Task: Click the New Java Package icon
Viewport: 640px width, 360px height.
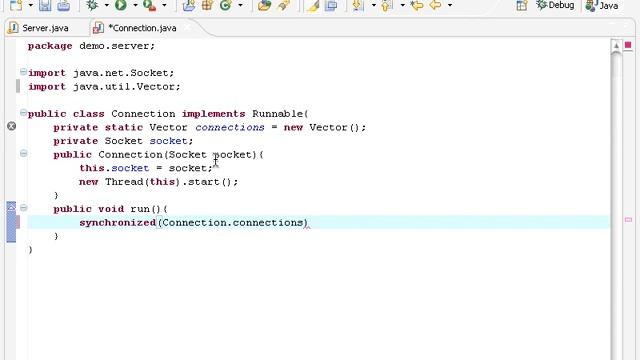Action: point(207,5)
